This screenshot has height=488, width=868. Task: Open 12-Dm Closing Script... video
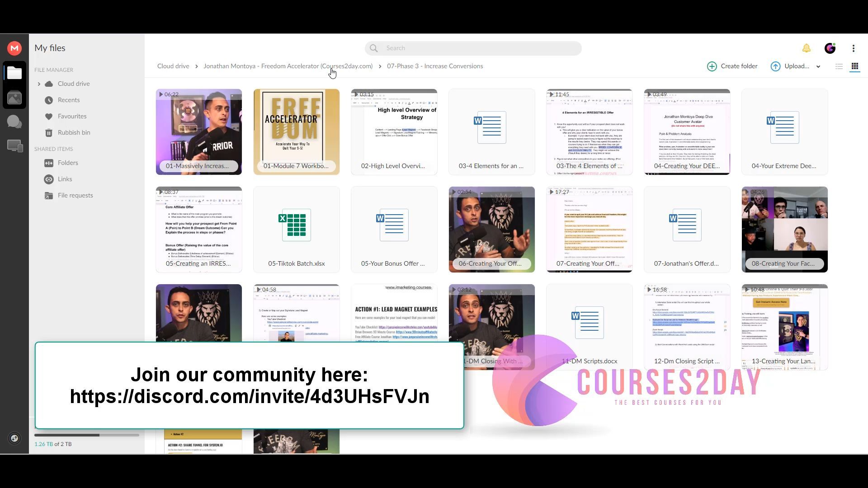tap(687, 327)
